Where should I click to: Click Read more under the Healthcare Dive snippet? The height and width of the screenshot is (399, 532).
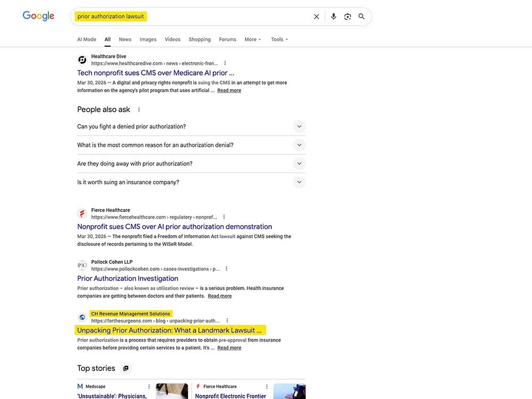[229, 90]
